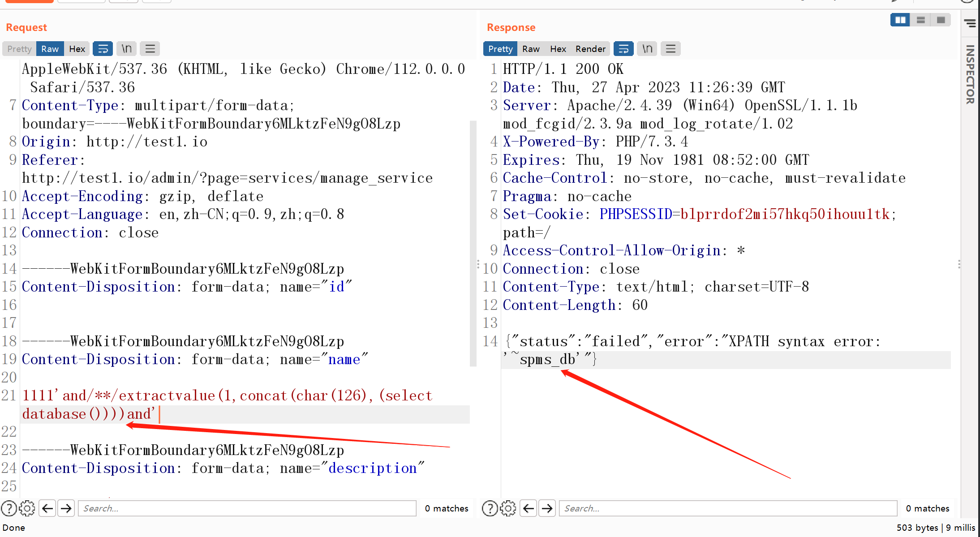The width and height of the screenshot is (980, 537).
Task: Open hamburger options menu in Request panel
Action: click(150, 49)
